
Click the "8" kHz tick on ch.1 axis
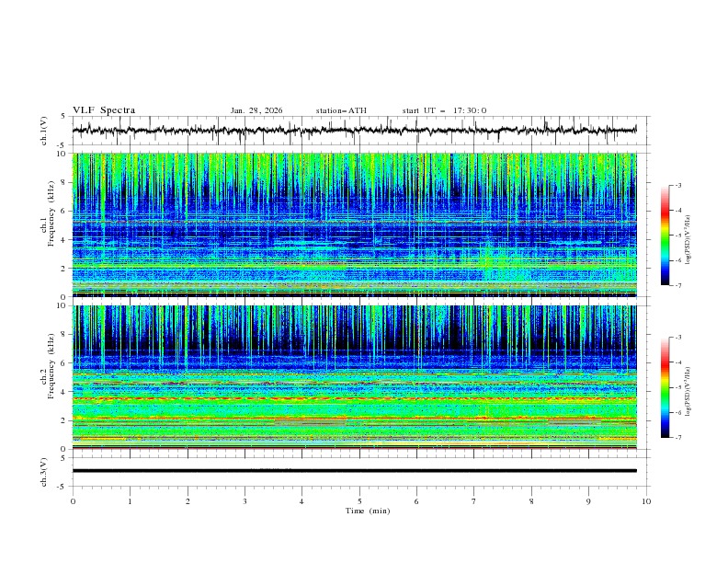(x=65, y=182)
